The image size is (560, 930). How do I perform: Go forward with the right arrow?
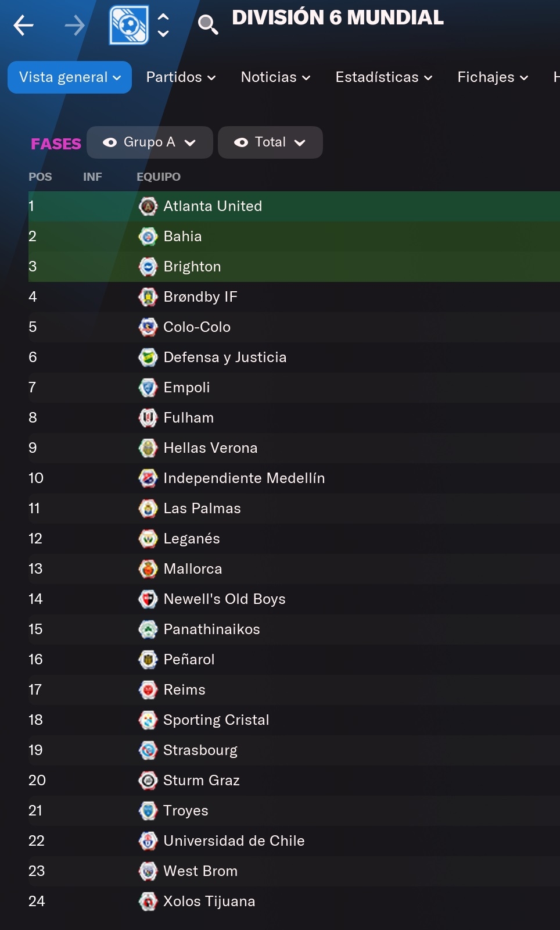pos(74,25)
